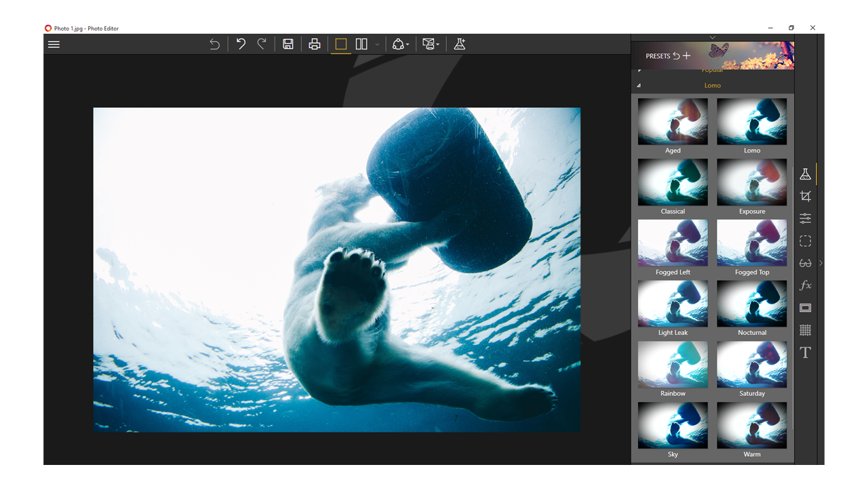Screen dimensions: 868x488
Task: Select the dashed selection area tool
Action: pos(806,241)
